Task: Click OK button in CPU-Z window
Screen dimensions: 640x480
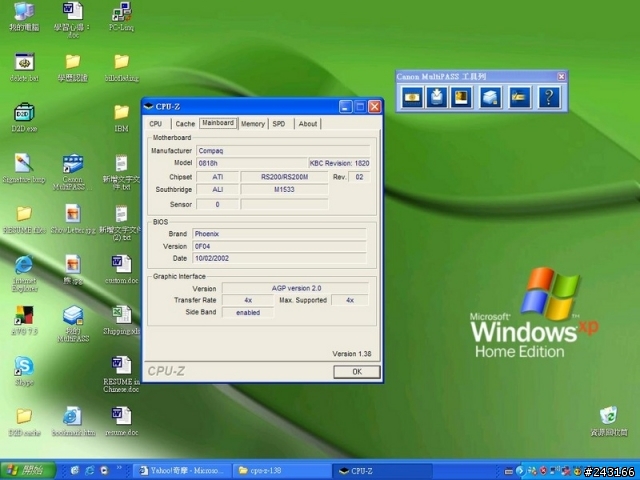Action: pos(357,371)
